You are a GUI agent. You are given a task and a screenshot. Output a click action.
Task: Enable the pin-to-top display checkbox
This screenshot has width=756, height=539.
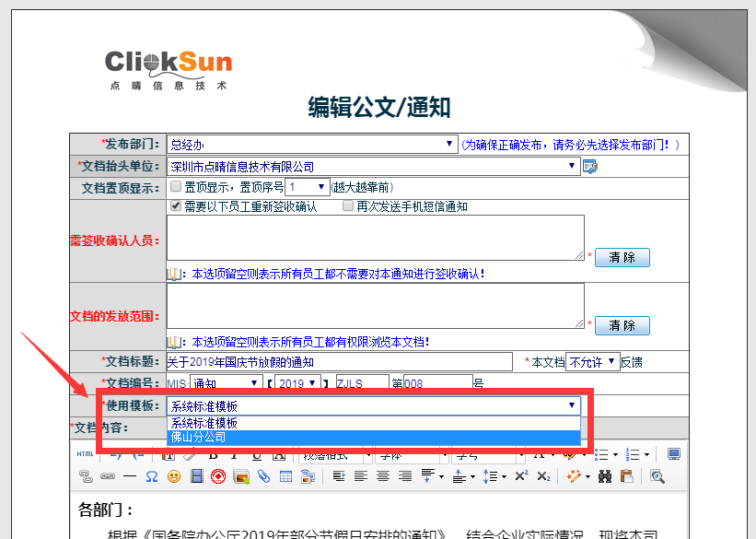coord(176,187)
